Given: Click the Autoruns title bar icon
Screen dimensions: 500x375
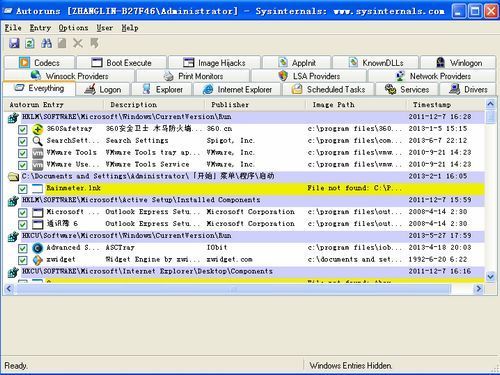Looking at the screenshot, I should (x=7, y=11).
